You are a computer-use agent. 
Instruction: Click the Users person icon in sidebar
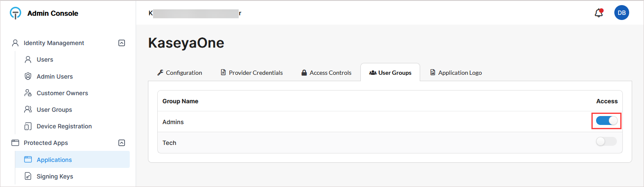[x=28, y=59]
